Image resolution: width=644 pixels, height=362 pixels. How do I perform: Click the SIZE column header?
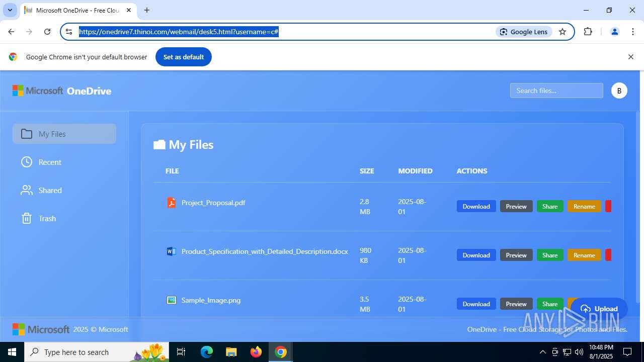[367, 171]
